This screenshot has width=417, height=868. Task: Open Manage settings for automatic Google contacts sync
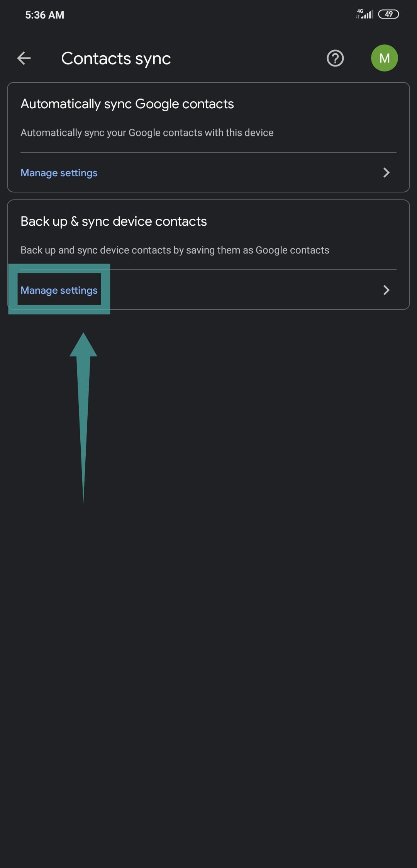(x=59, y=173)
